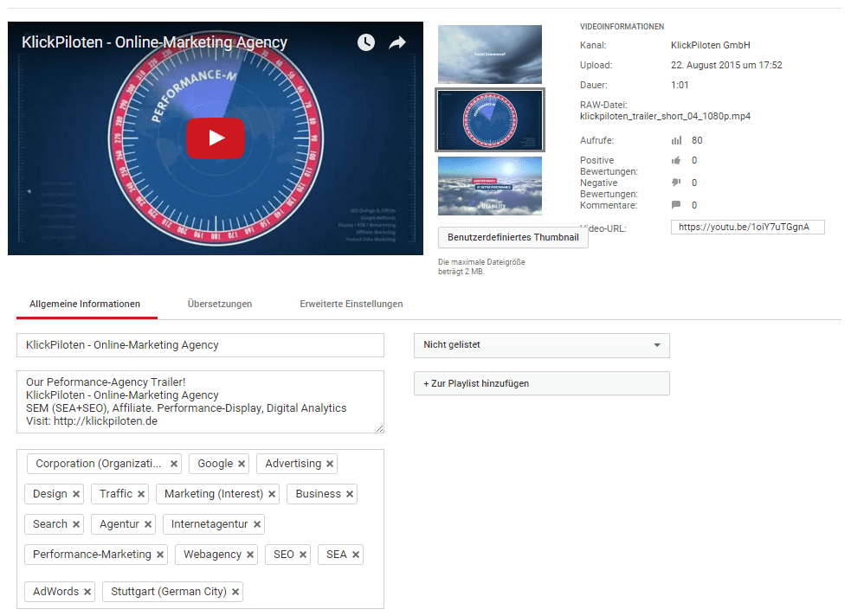
Task: Click Zur Playlist hinzufügen button
Action: pos(542,383)
